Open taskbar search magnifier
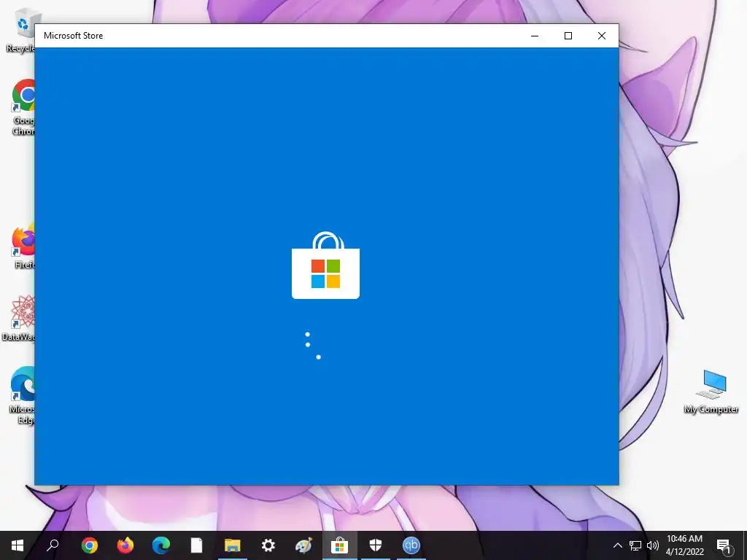This screenshot has height=560, width=747. pos(53,545)
